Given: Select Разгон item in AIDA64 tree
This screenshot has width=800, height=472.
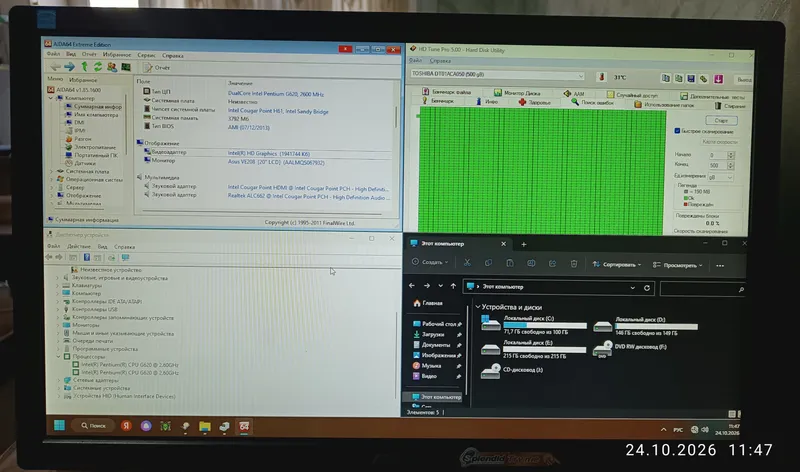Looking at the screenshot, I should pos(78,139).
